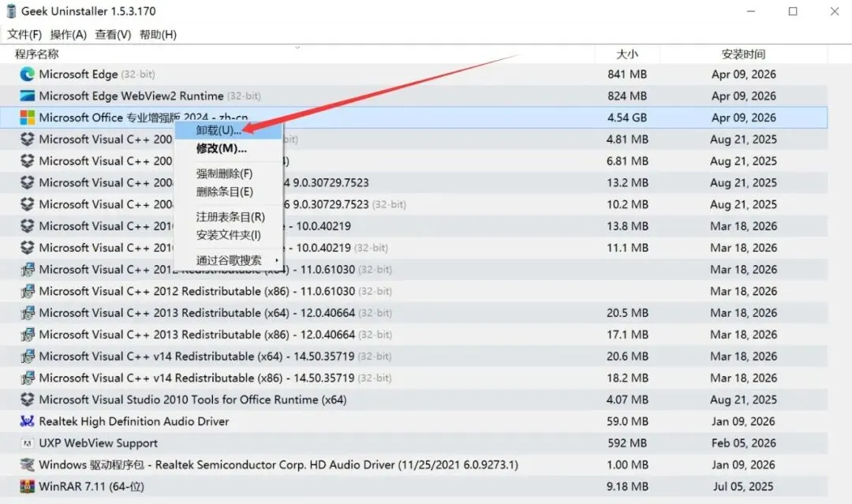Click the Microsoft Edge browser icon

point(27,74)
